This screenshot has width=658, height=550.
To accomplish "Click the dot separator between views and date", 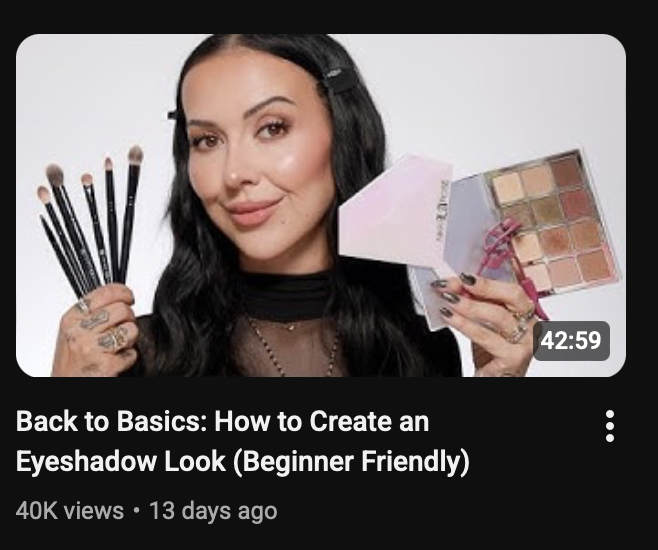I will 136,511.
